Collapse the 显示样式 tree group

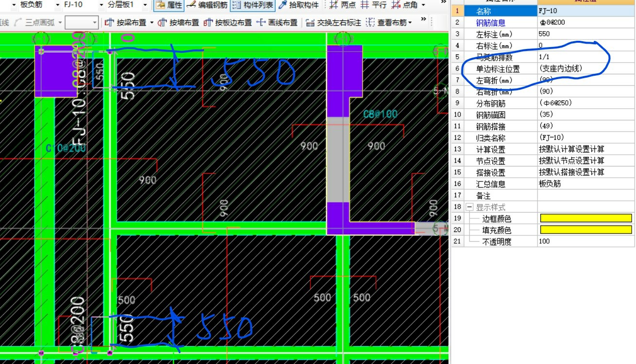469,207
